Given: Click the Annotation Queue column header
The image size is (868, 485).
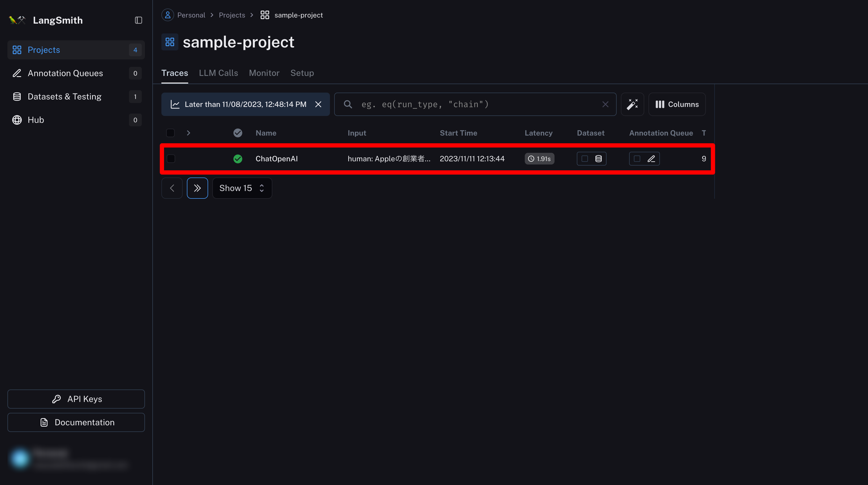Looking at the screenshot, I should 661,133.
